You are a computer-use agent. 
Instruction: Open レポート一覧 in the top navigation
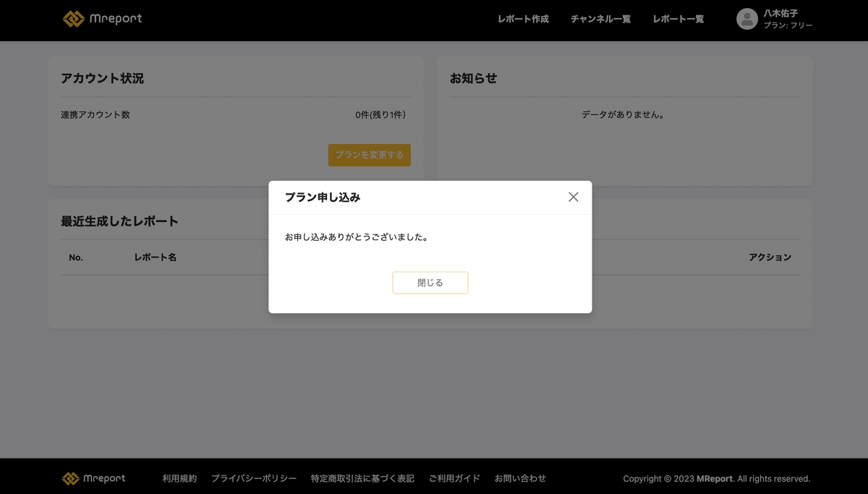click(x=678, y=20)
